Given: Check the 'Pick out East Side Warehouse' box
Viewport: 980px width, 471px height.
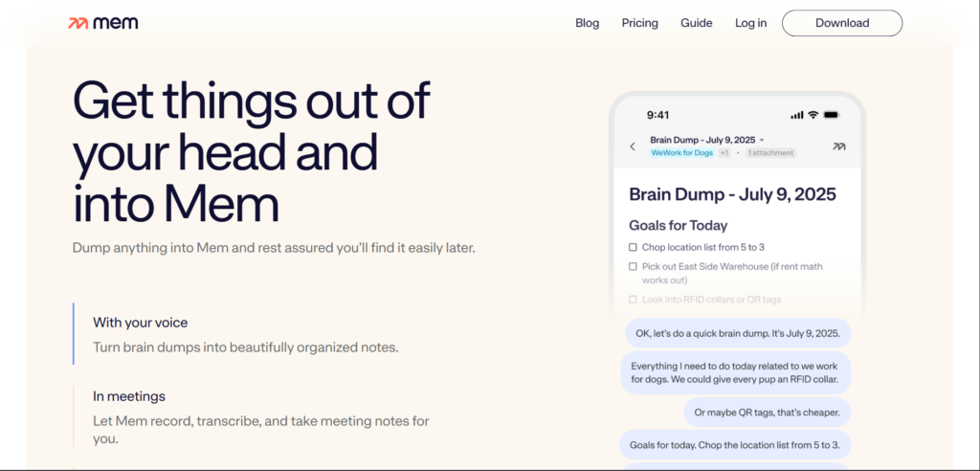Looking at the screenshot, I should pos(633,266).
